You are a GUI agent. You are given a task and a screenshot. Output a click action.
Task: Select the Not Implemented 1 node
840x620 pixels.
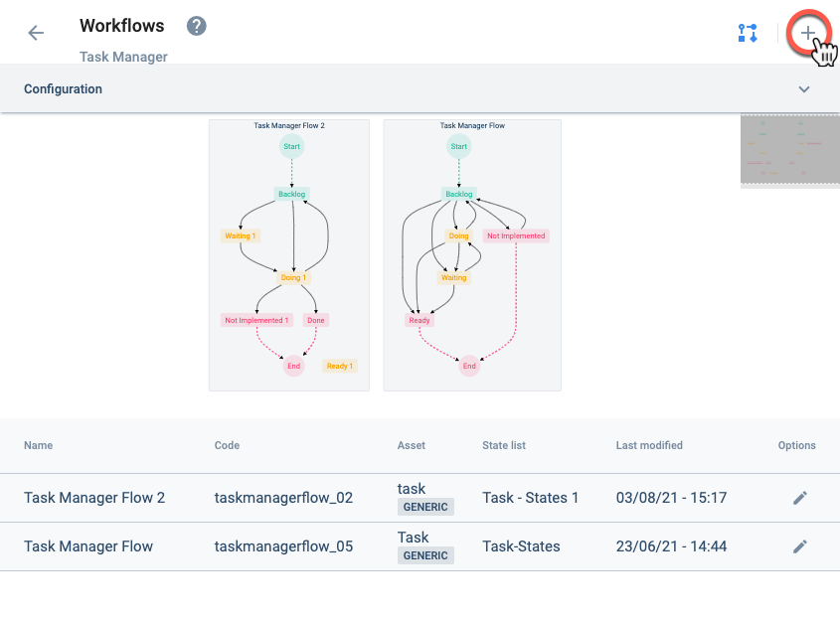pos(256,320)
